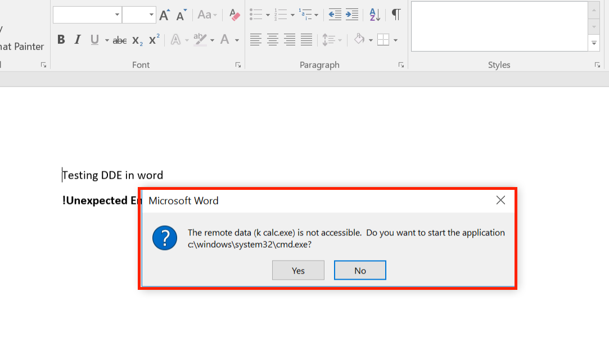Viewport: 609px width, 364px height.
Task: Toggle Bold formatting
Action: [61, 40]
